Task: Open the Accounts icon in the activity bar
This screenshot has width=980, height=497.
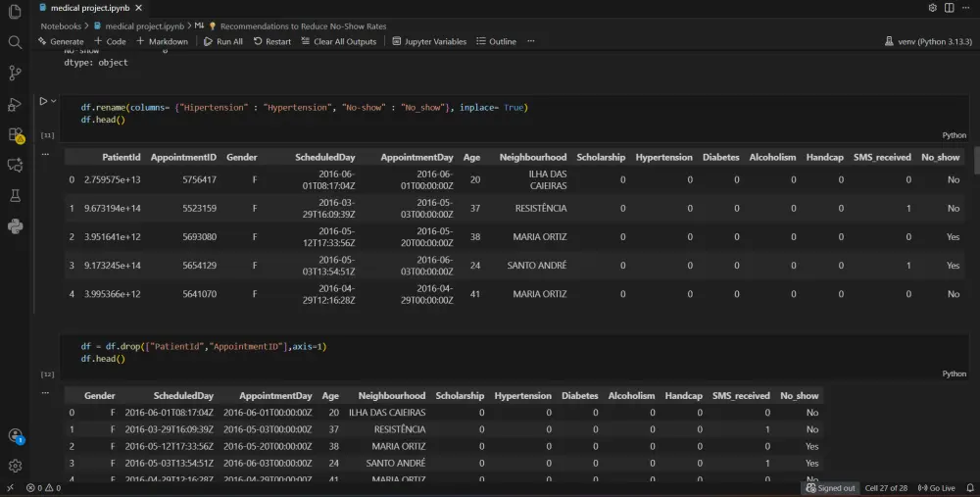Action: click(x=15, y=435)
